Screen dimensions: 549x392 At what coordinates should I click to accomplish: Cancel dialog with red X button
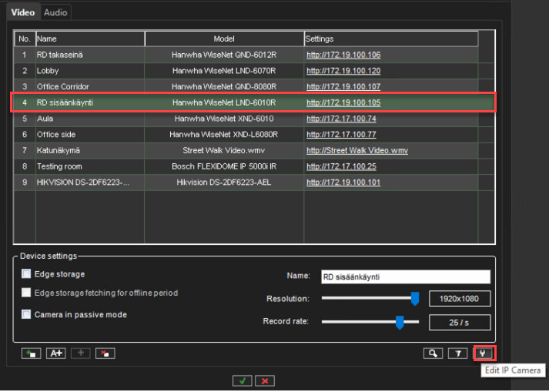(265, 380)
